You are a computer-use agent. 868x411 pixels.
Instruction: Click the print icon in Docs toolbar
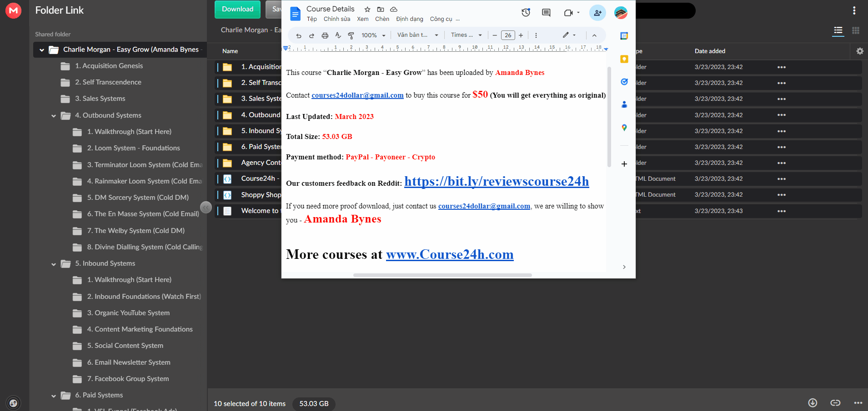point(325,35)
